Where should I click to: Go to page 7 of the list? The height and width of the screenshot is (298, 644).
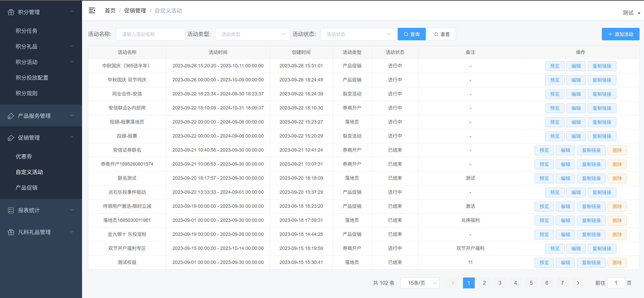click(x=562, y=283)
